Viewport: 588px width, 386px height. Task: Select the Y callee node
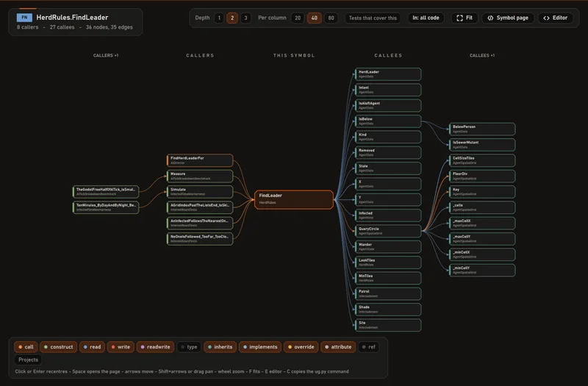[x=388, y=199]
